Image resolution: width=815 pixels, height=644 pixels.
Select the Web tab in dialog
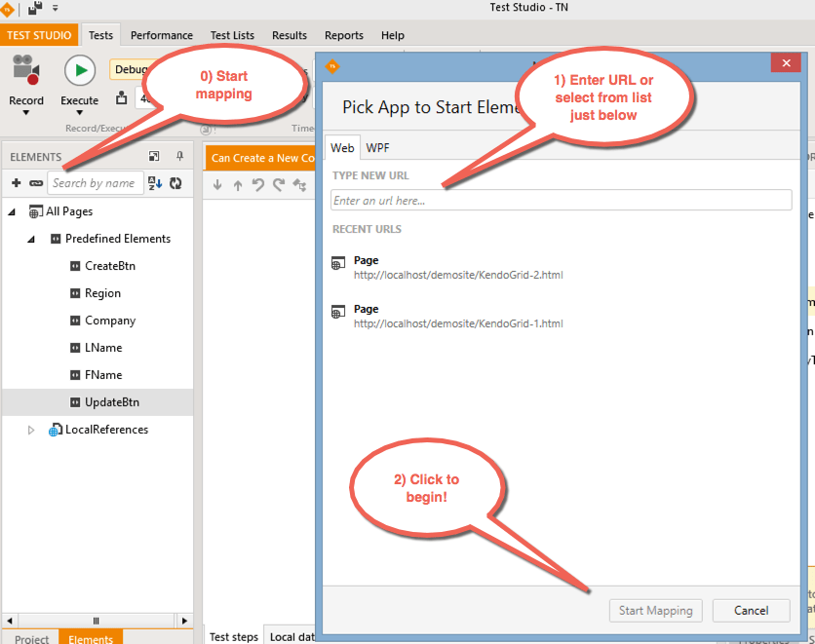[x=342, y=147]
